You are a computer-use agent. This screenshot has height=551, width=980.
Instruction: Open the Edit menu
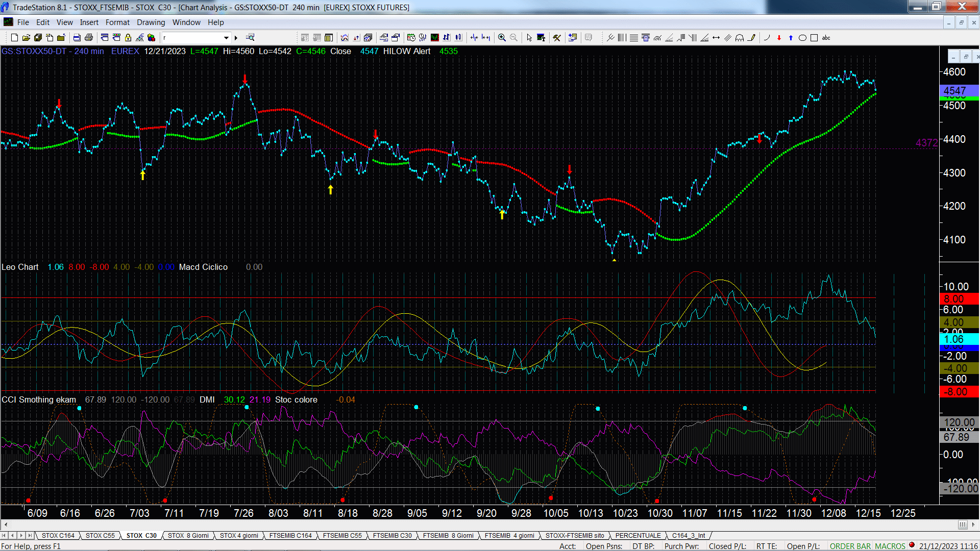[43, 22]
